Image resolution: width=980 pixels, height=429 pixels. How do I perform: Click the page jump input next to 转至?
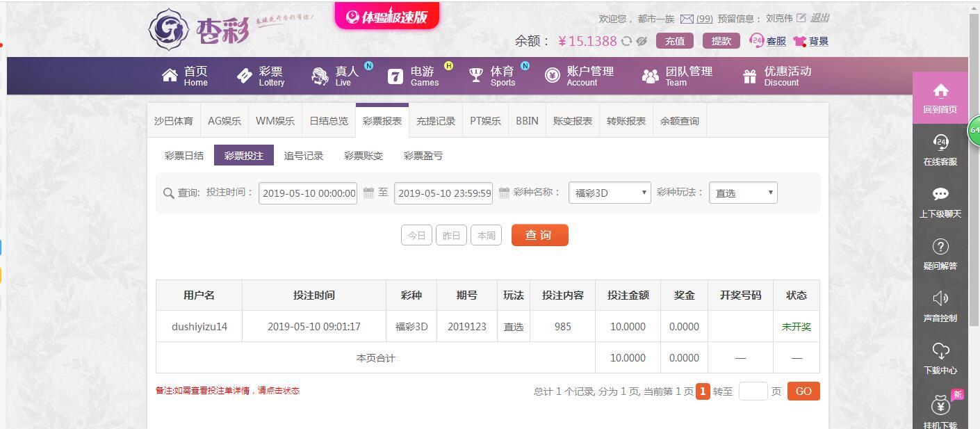pyautogui.click(x=752, y=391)
